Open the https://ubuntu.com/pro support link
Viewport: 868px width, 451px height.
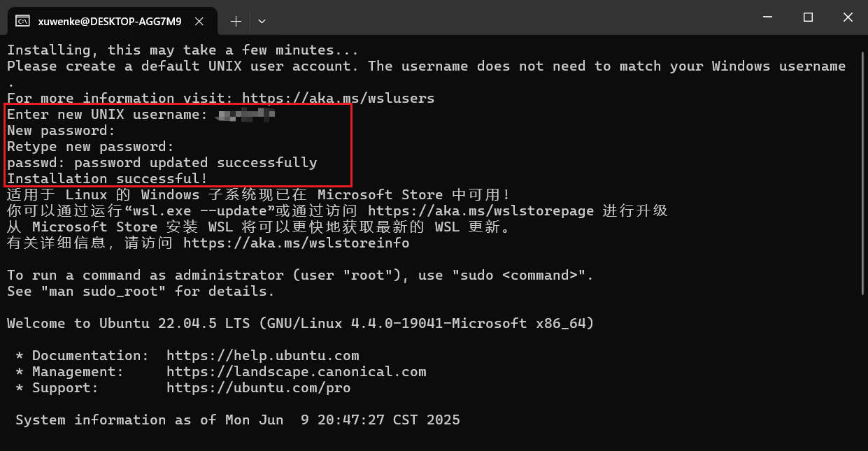(x=259, y=388)
